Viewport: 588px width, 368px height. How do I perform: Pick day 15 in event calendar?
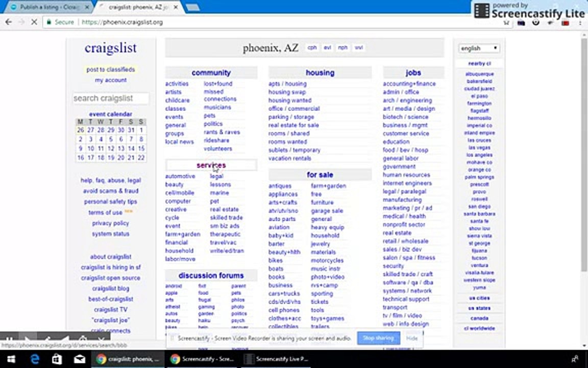pyautogui.click(x=141, y=148)
